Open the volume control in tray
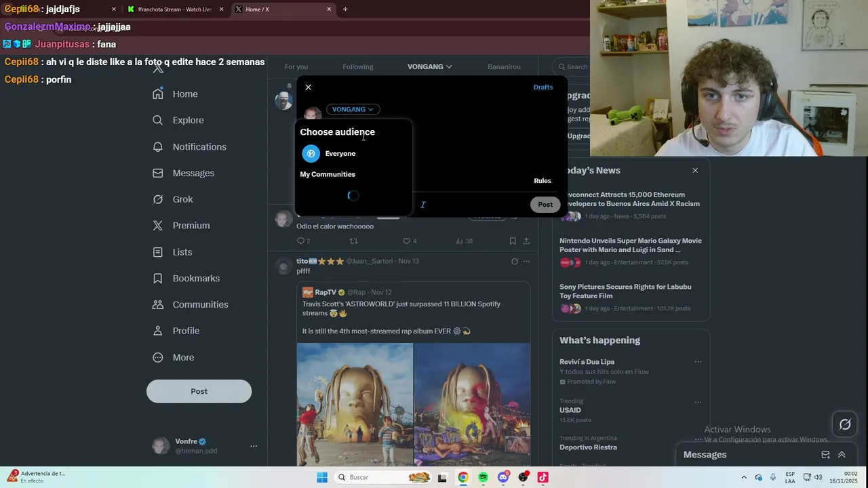The height and width of the screenshot is (488, 868). click(818, 477)
